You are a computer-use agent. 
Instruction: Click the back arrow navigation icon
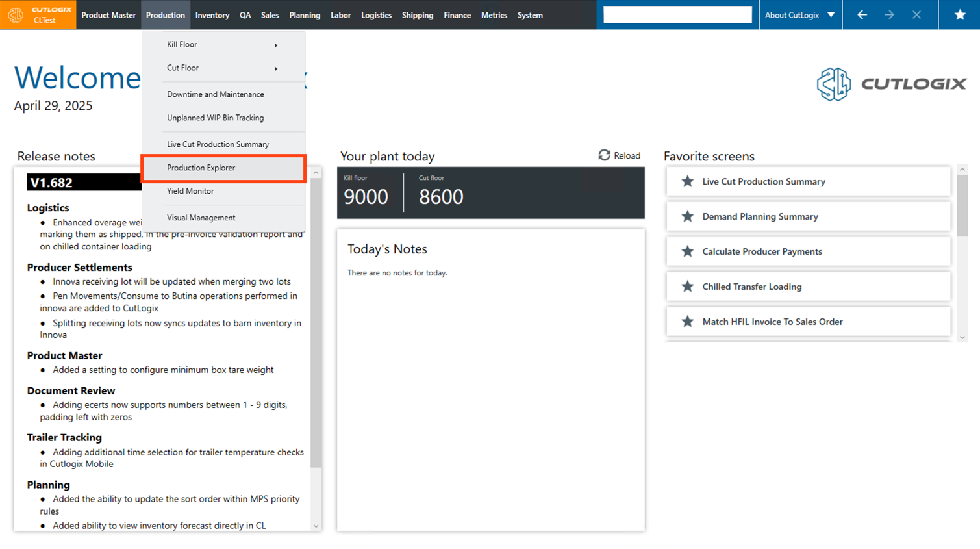(862, 14)
